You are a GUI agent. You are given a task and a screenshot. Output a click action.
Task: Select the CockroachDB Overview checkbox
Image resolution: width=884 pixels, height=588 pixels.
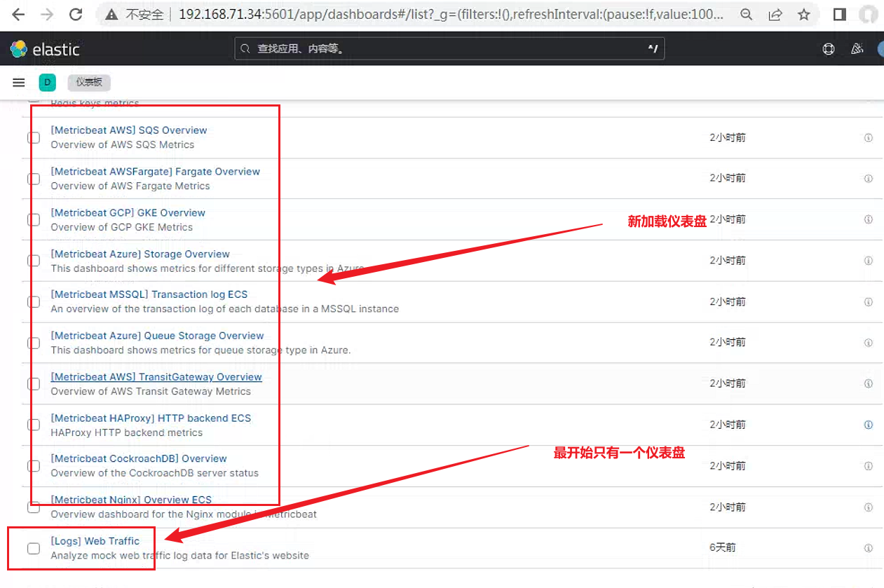click(34, 466)
